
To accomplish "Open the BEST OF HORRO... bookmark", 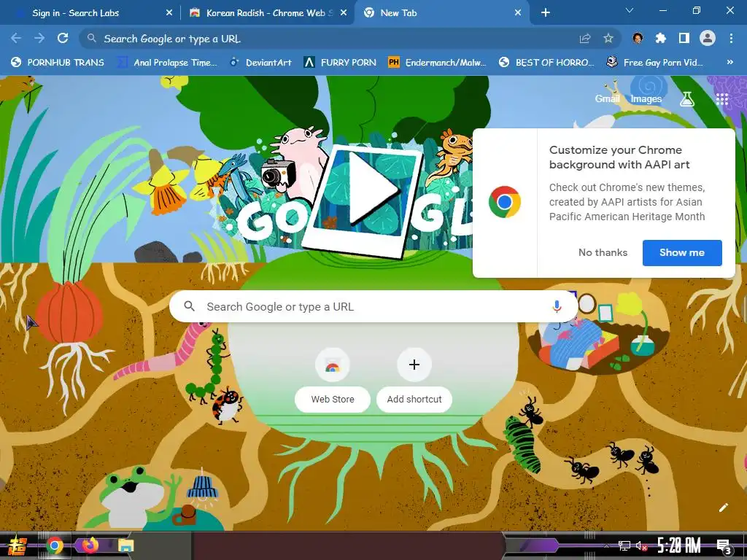I will 546,63.
